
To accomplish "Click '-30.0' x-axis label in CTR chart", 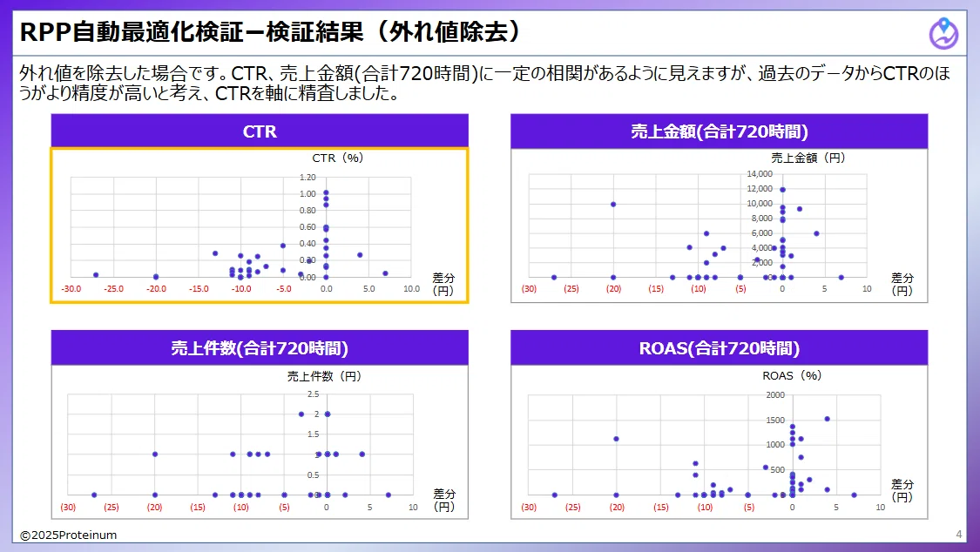I will [71, 289].
